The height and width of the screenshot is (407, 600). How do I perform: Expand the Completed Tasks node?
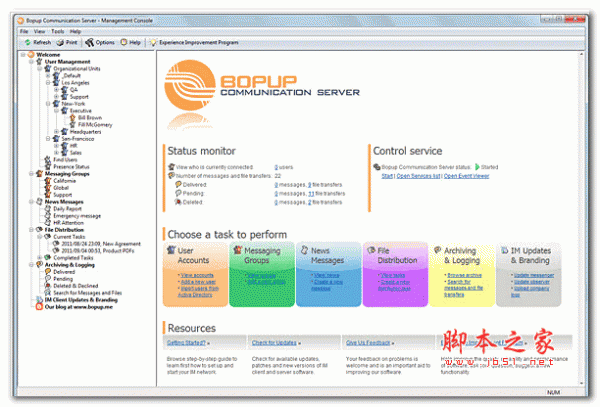39,257
